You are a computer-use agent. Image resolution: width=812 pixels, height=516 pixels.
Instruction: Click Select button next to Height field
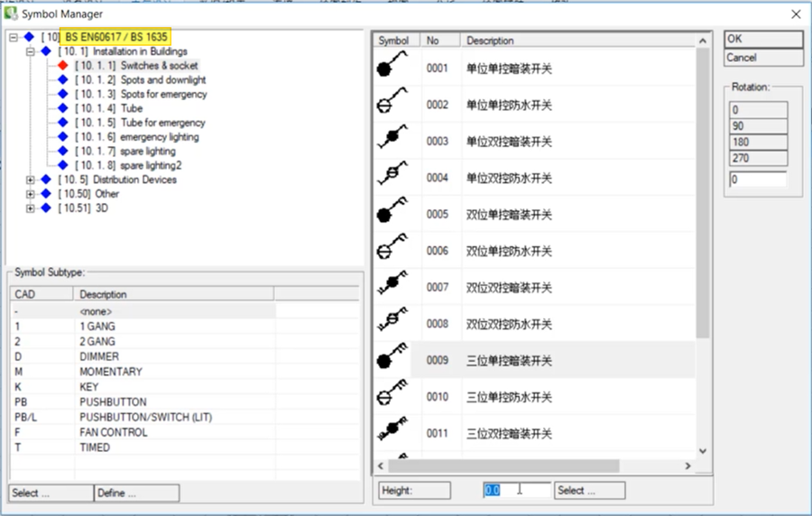(589, 490)
